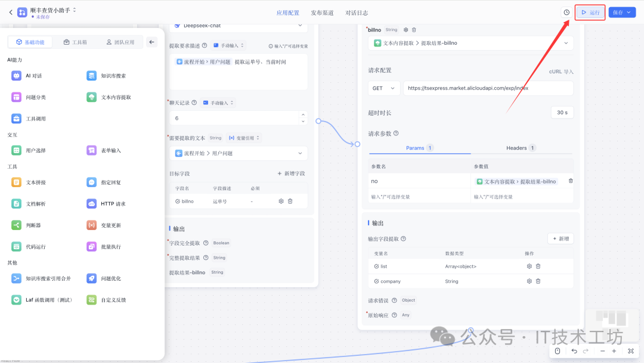Viewport: 644px width, 363px height.
Task: Select the AI 对话 node icon
Action: 17,76
